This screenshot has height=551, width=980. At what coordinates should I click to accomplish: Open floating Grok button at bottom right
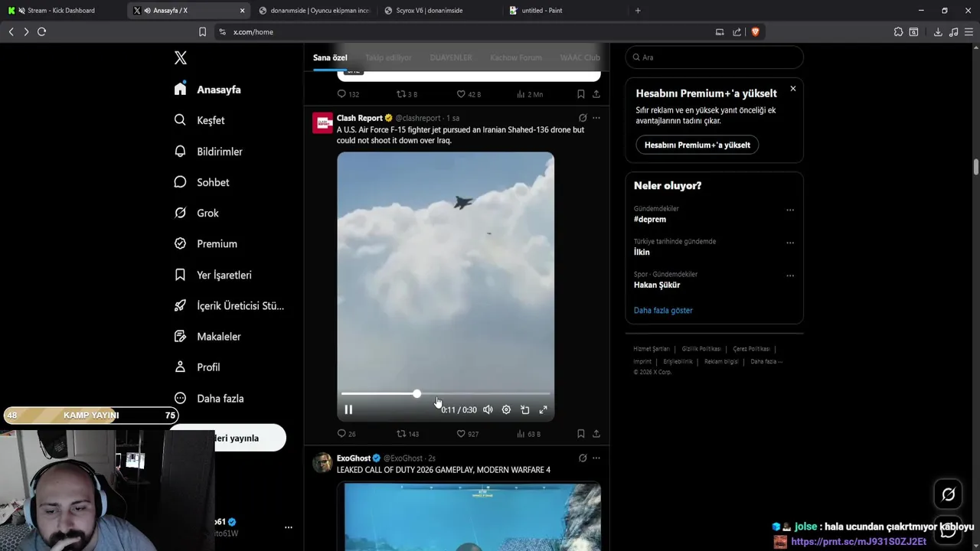click(948, 494)
